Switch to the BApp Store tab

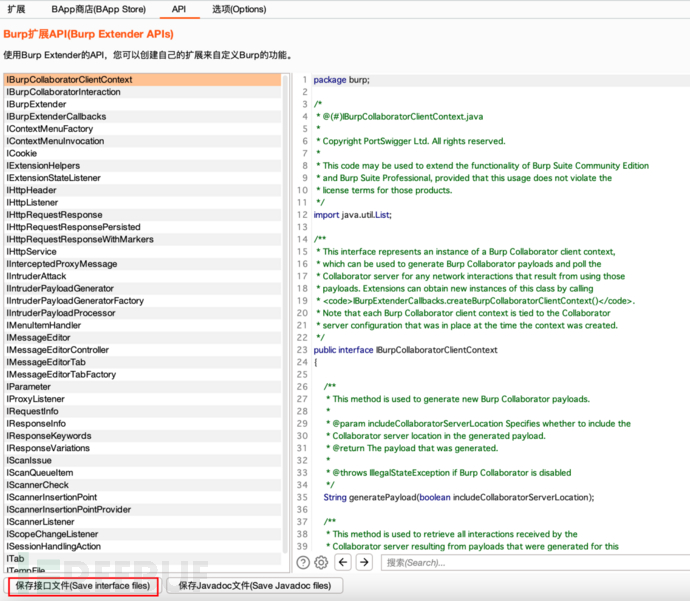coord(100,9)
